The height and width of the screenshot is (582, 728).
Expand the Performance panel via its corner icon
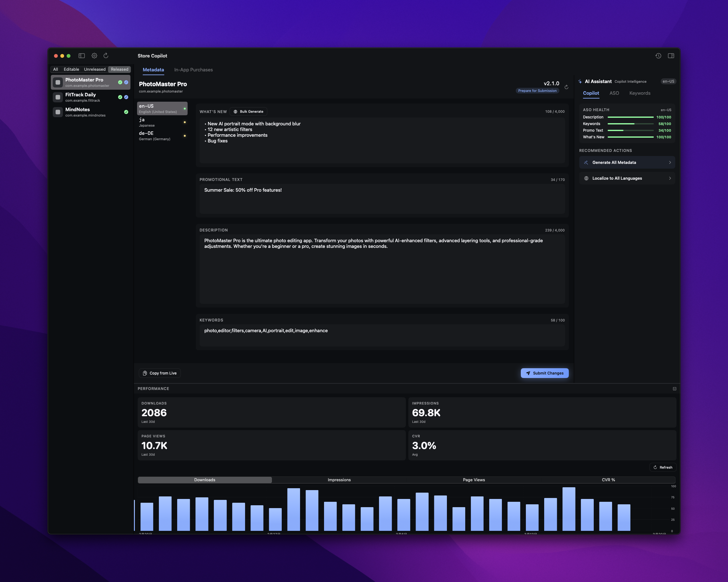[x=674, y=388]
